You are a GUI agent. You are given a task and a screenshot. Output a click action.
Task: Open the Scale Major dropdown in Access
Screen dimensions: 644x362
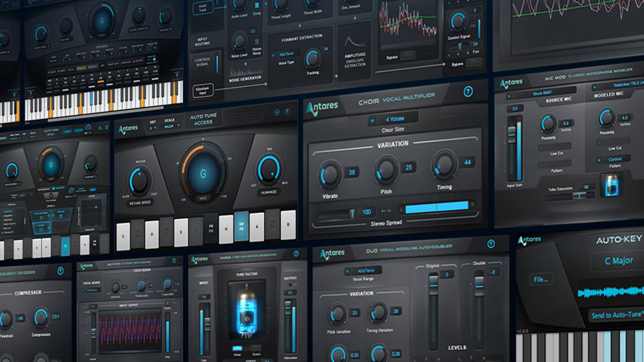point(171,127)
